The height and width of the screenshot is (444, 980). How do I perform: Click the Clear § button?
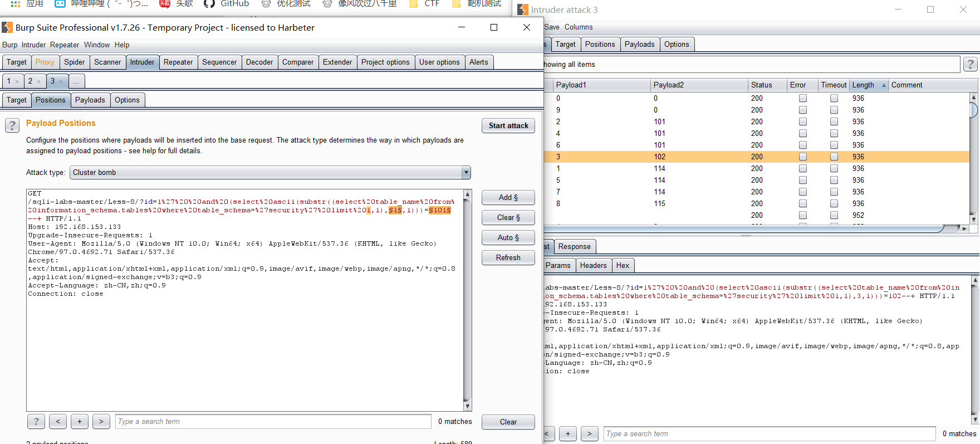(508, 218)
